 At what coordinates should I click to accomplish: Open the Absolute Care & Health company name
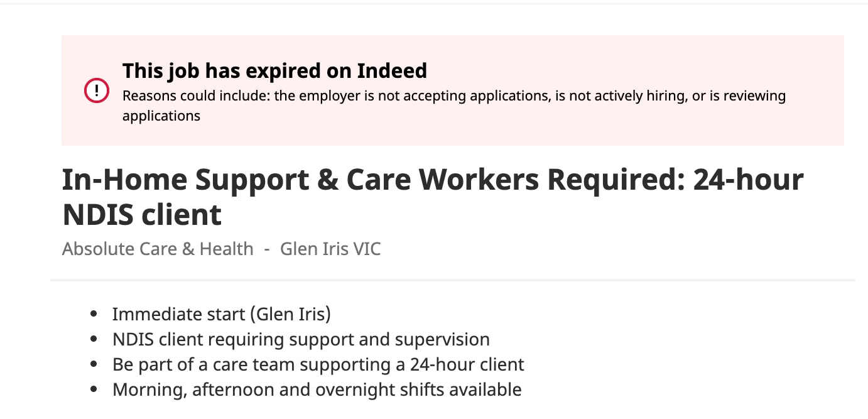(158, 249)
